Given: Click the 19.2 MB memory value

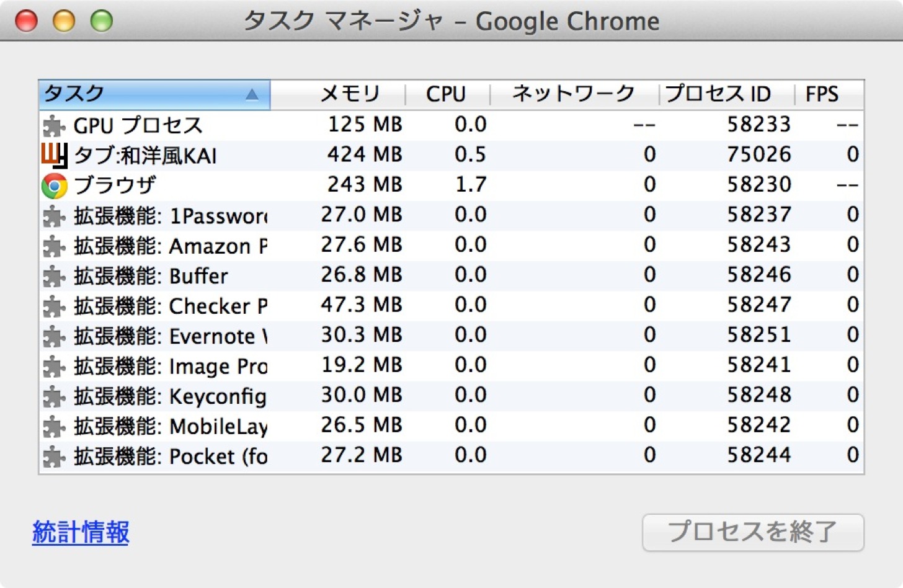Looking at the screenshot, I should click(362, 365).
